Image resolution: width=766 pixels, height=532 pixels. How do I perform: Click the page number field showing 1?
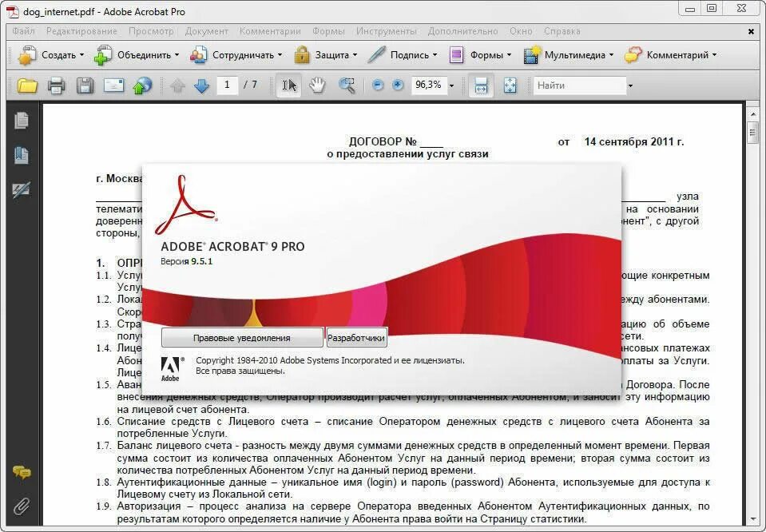[227, 85]
